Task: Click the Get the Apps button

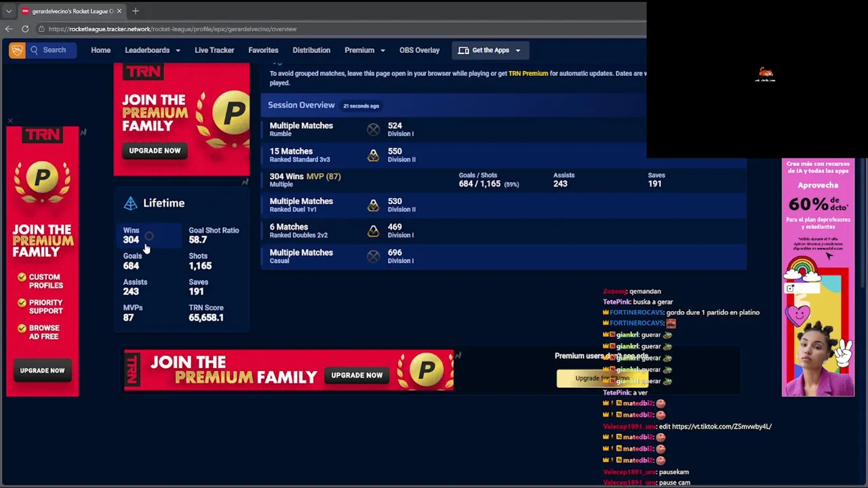Action: point(489,50)
